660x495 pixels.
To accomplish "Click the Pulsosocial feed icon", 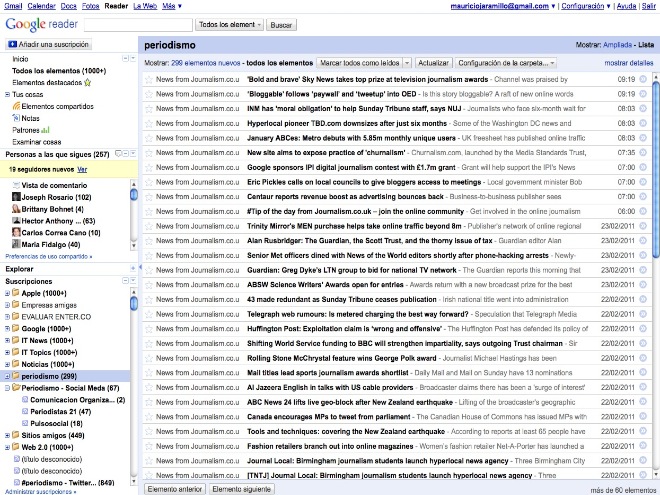I will (25, 423).
